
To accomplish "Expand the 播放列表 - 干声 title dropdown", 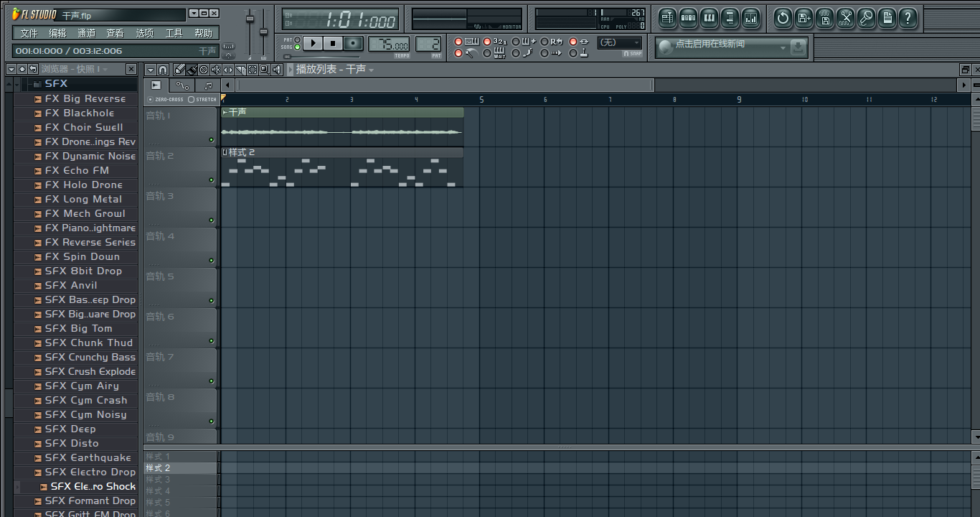I will [x=372, y=70].
